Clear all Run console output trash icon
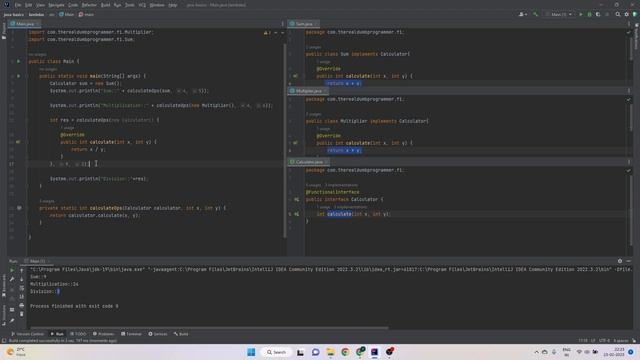Screen dimensions: 640x360 click(x=22, y=314)
